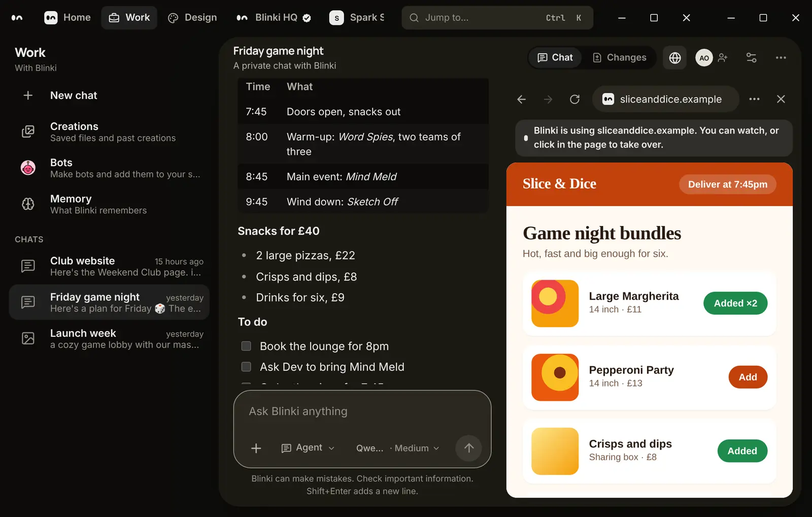Check Book the lounge for 8pm
The image size is (812, 517).
coord(246,346)
